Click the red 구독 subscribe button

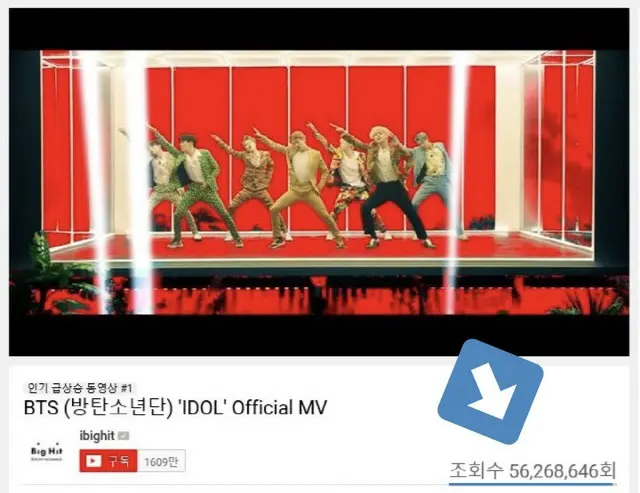(108, 461)
